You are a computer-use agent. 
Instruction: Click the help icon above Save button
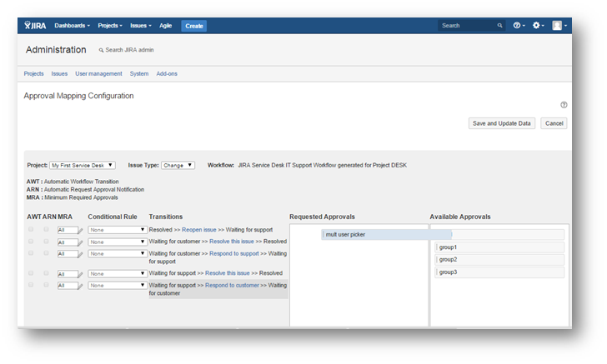pyautogui.click(x=564, y=105)
